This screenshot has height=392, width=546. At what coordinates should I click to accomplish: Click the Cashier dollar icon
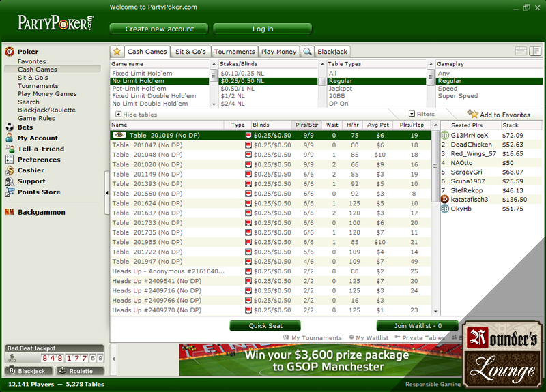point(10,170)
